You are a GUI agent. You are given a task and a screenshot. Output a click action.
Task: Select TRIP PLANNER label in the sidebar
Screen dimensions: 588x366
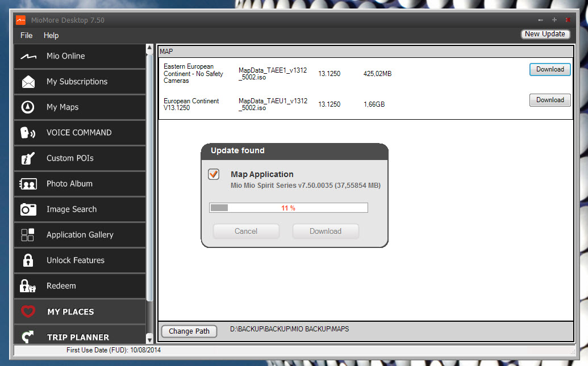[x=78, y=337]
